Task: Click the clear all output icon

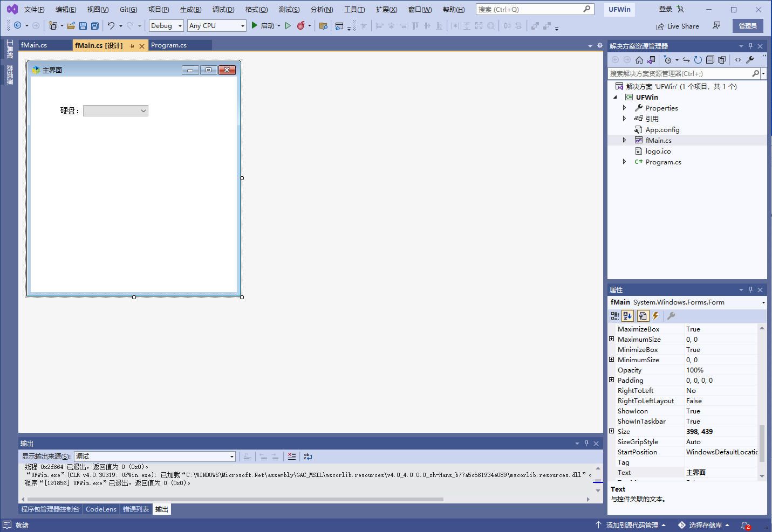Action: pos(292,456)
